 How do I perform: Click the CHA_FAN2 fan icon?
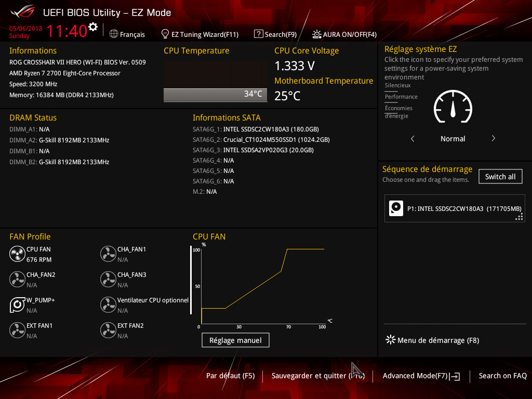pos(17,280)
